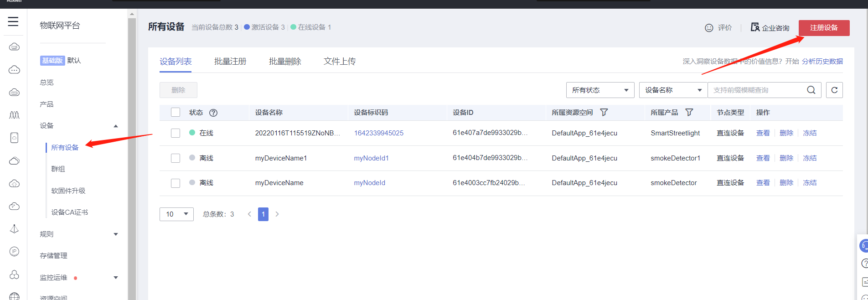The height and width of the screenshot is (300, 868).
Task: Check the box for myDeviceName row
Action: pos(176,183)
